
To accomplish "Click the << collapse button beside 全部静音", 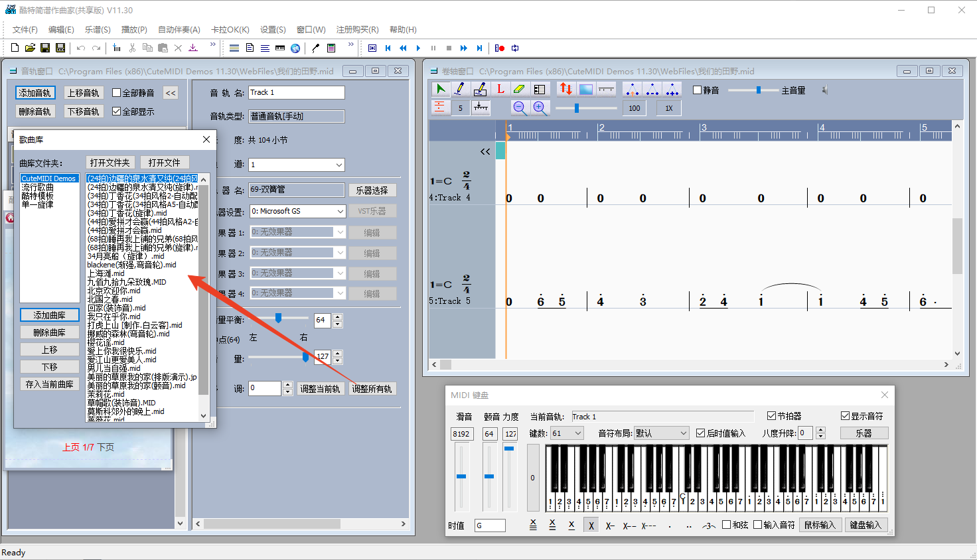I will pos(171,93).
